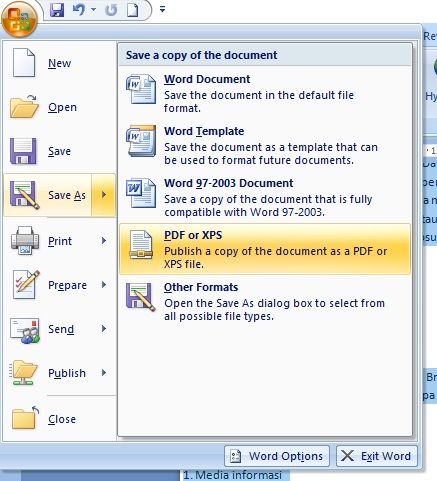
Task: Choose Close from the Office menu
Action: (x=60, y=419)
